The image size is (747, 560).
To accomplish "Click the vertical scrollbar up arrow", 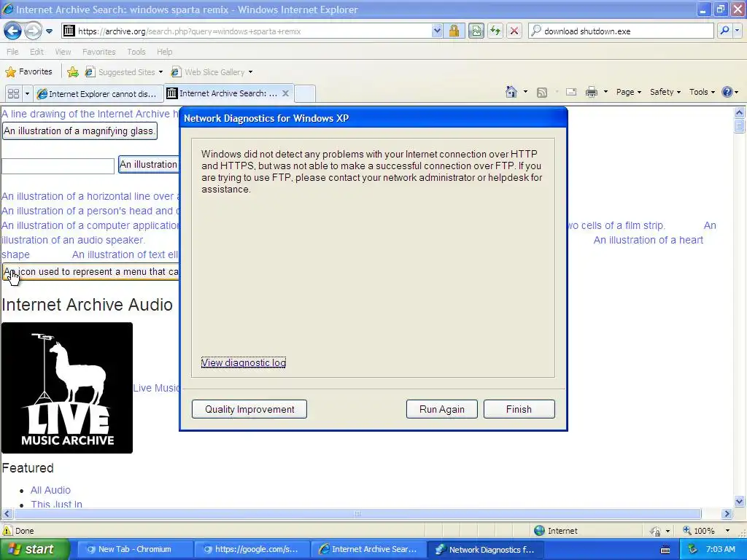I will tap(740, 113).
